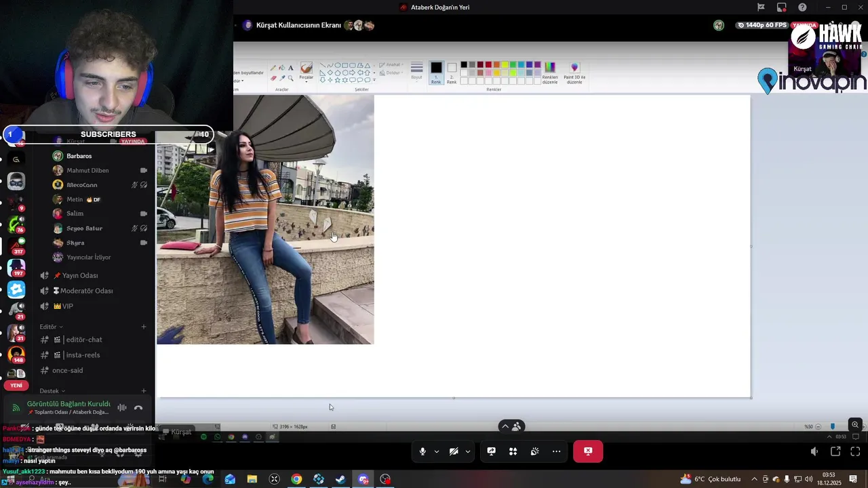Select 2. Renk color box
The width and height of the screenshot is (868, 488).
click(x=452, y=72)
